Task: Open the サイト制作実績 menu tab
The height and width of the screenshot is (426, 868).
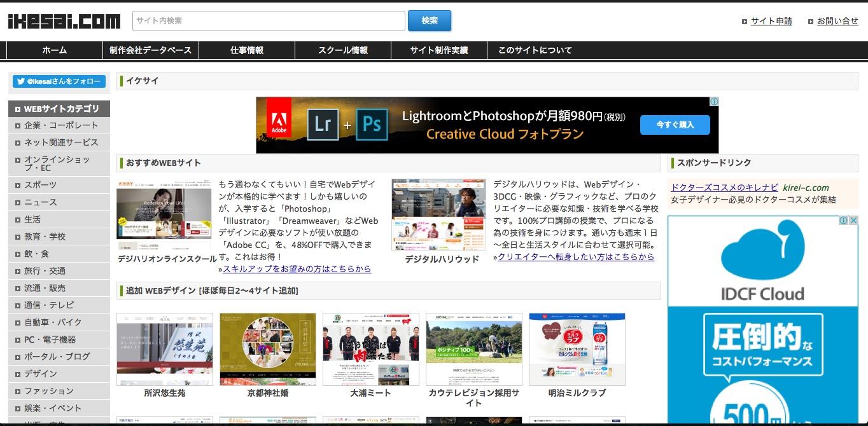Action: point(439,50)
